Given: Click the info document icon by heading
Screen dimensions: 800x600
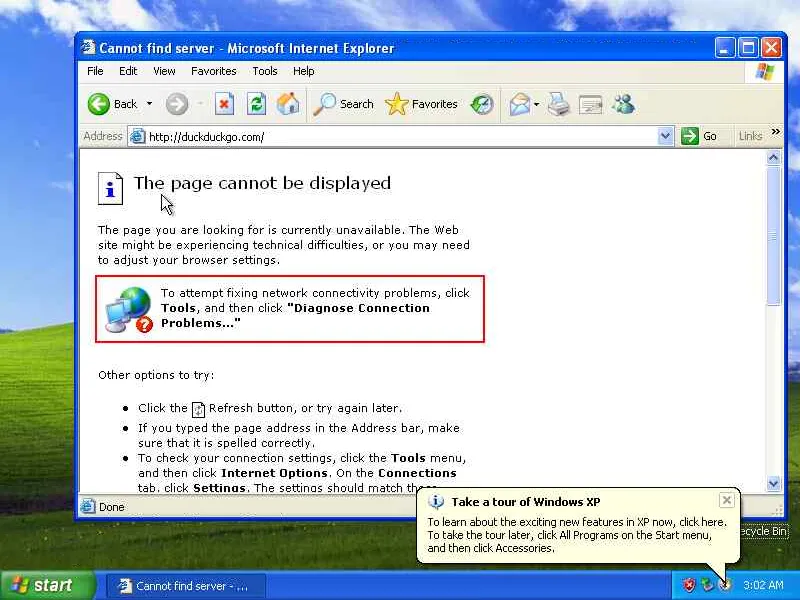Looking at the screenshot, I should point(110,188).
